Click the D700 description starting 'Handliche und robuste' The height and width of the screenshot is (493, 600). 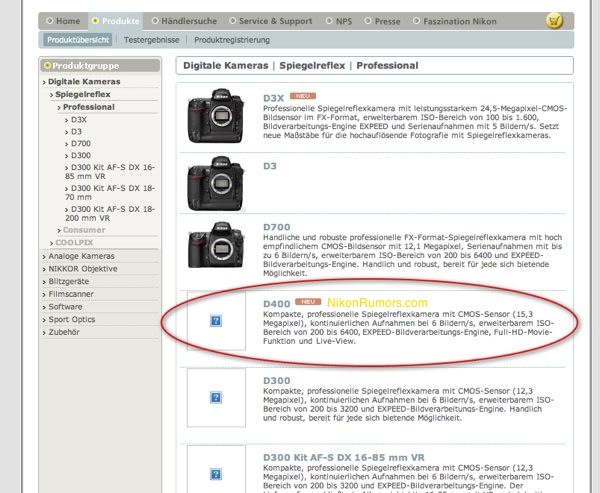(x=412, y=255)
